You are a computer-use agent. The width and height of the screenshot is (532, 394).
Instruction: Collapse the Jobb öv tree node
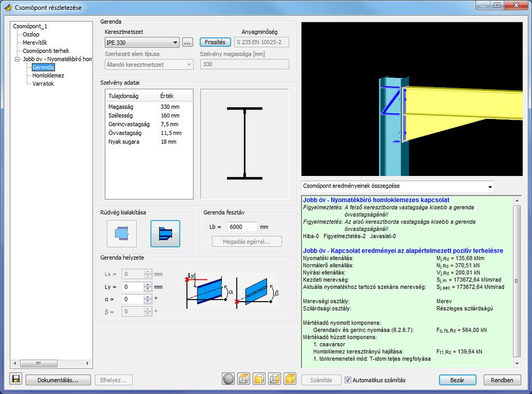[x=17, y=59]
